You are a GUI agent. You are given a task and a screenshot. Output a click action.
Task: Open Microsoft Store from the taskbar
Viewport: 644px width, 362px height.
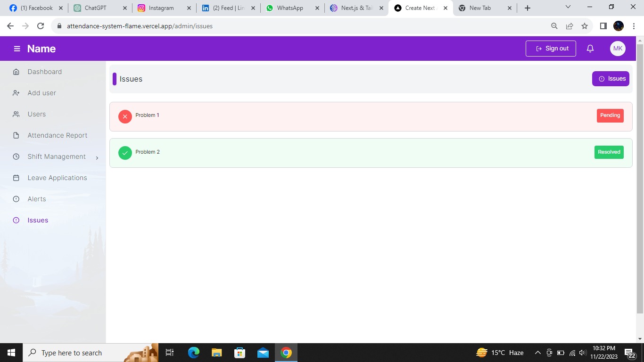[x=240, y=353]
